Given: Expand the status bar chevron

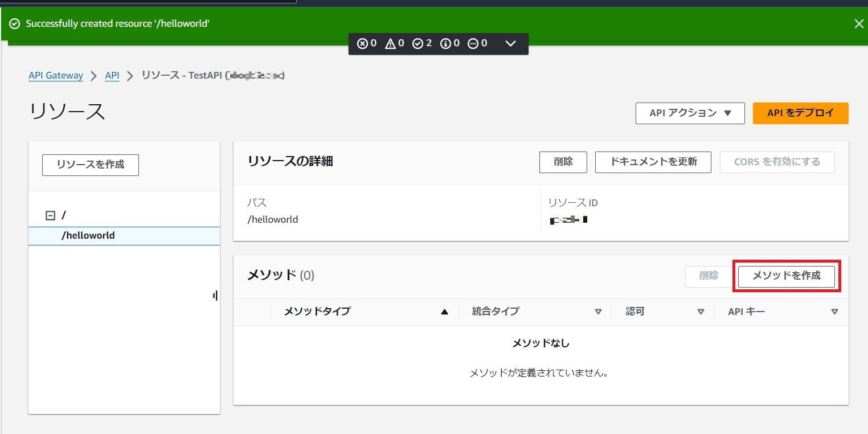Looking at the screenshot, I should (510, 43).
